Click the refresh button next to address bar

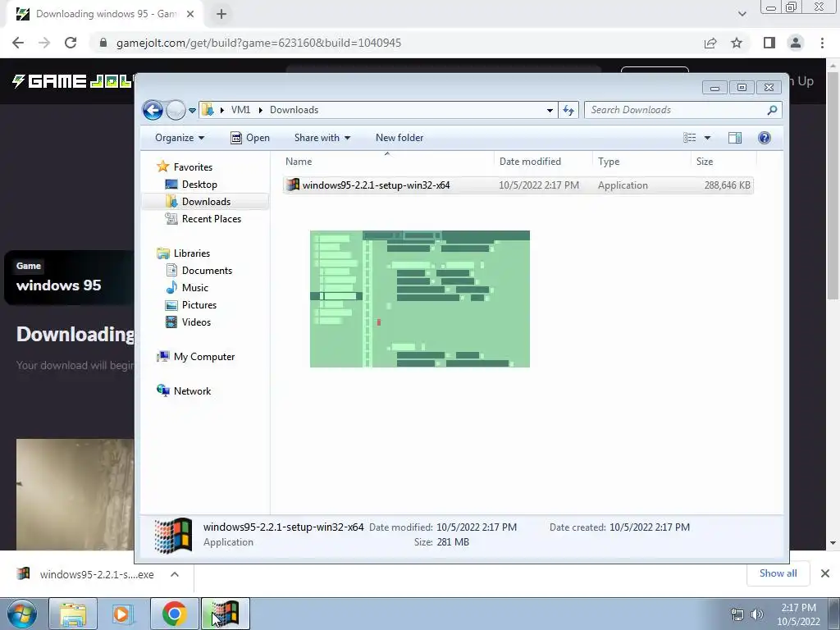568,110
